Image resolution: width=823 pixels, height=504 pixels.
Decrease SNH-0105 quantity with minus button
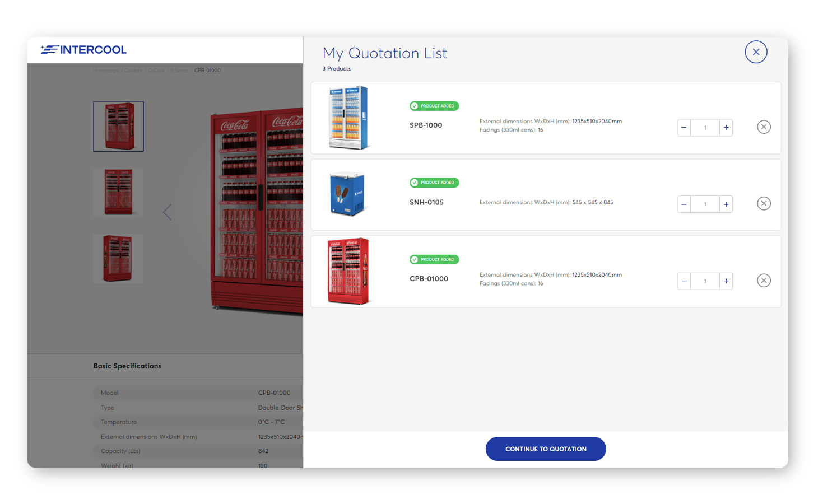pos(684,204)
